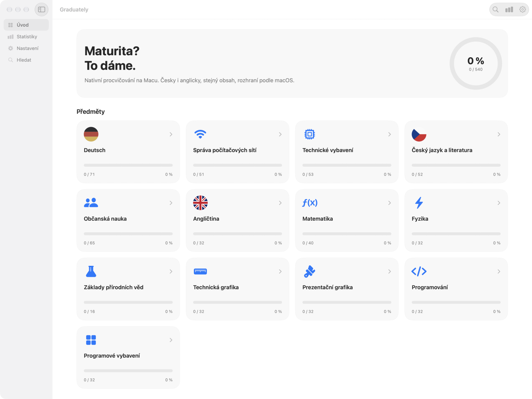The height and width of the screenshot is (399, 532).
Task: Click the Graduately window title
Action: tap(74, 10)
